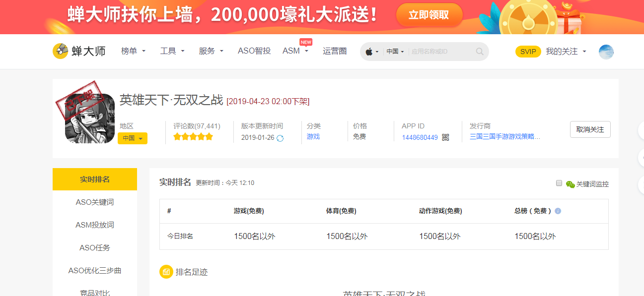Click the game app icon thumbnail
This screenshot has height=296, width=644.
pos(89,118)
